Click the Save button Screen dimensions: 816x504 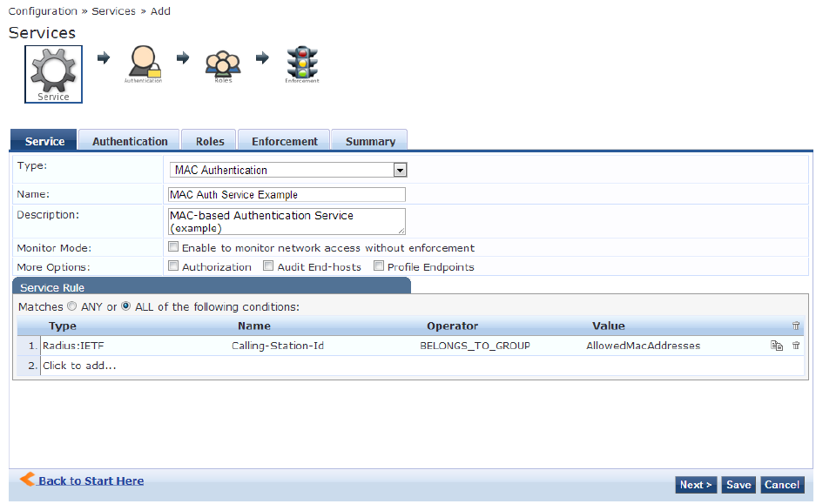click(x=738, y=485)
